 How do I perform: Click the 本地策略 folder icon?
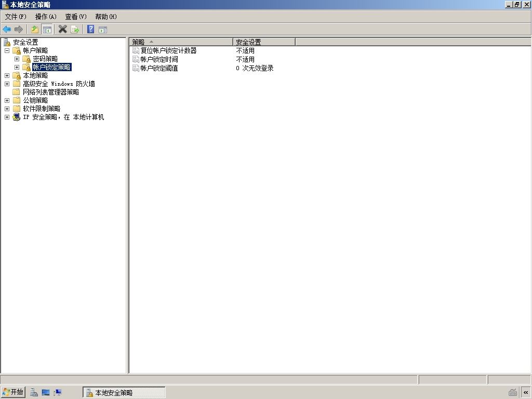pyautogui.click(x=17, y=76)
